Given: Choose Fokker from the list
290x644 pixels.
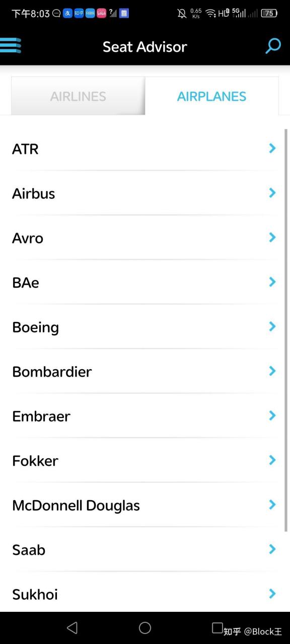Looking at the screenshot, I should pos(145,460).
